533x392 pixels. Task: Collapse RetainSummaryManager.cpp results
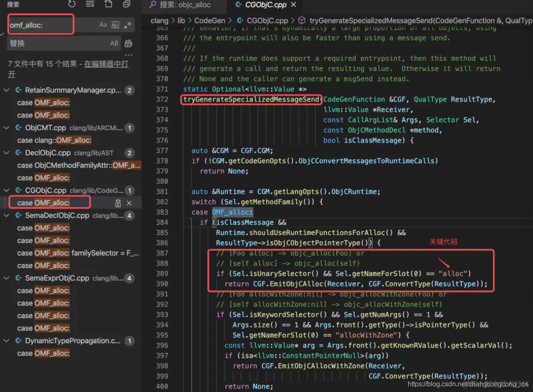coord(6,90)
